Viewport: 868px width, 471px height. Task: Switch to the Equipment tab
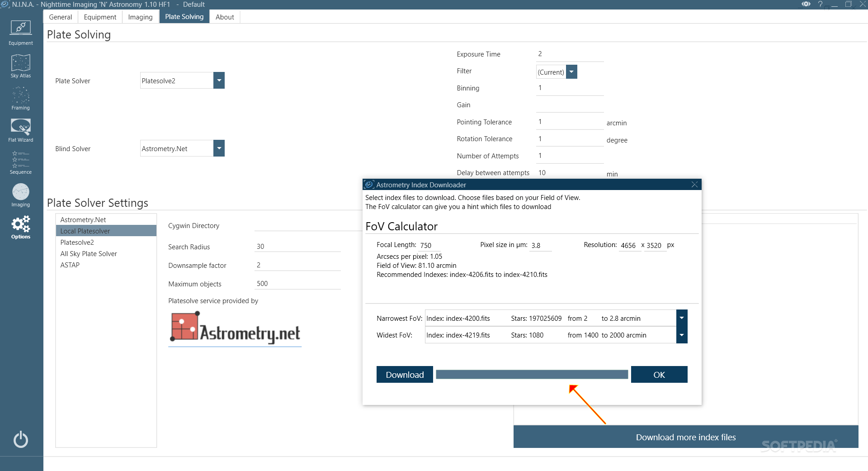100,17
